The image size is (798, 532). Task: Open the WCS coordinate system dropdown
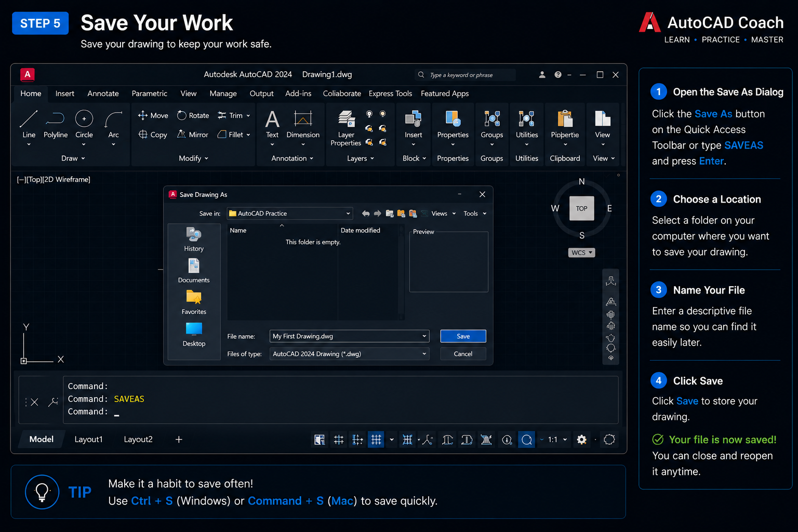coord(581,252)
